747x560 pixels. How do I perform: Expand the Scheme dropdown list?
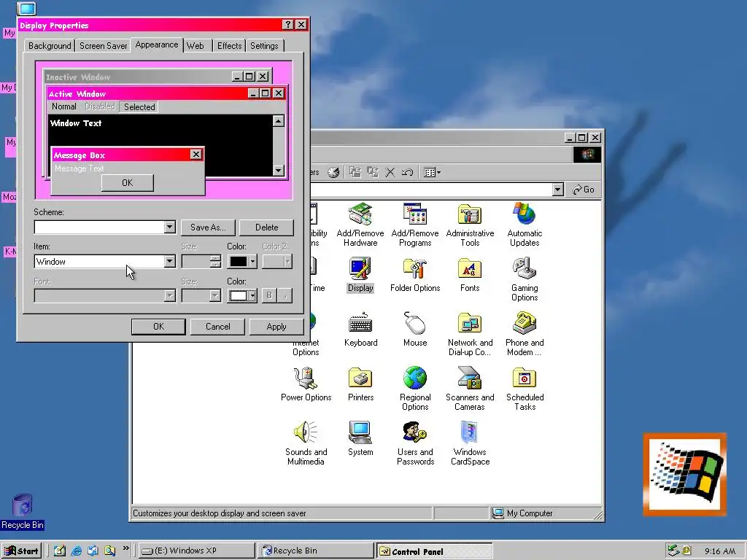click(169, 227)
